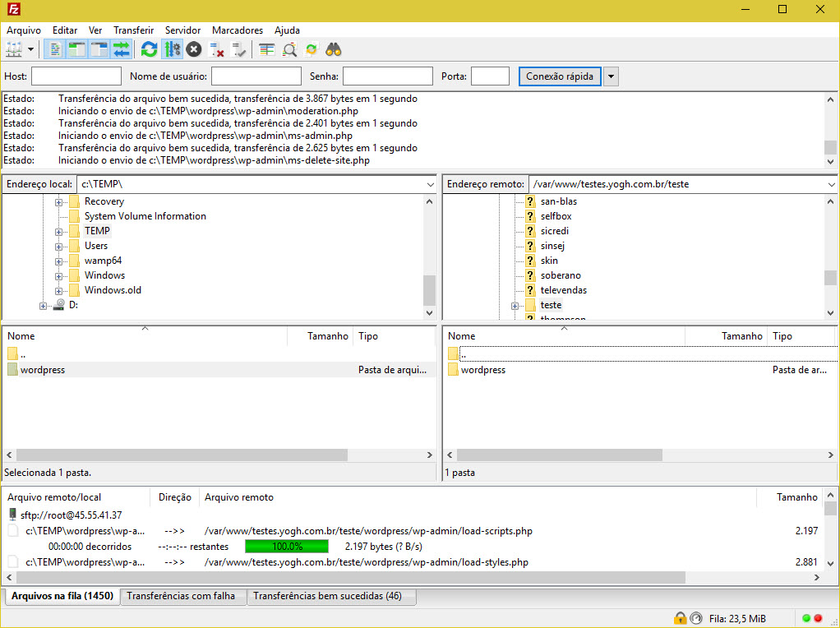
Task: Select the remote selfbox folder
Action: pyautogui.click(x=556, y=216)
